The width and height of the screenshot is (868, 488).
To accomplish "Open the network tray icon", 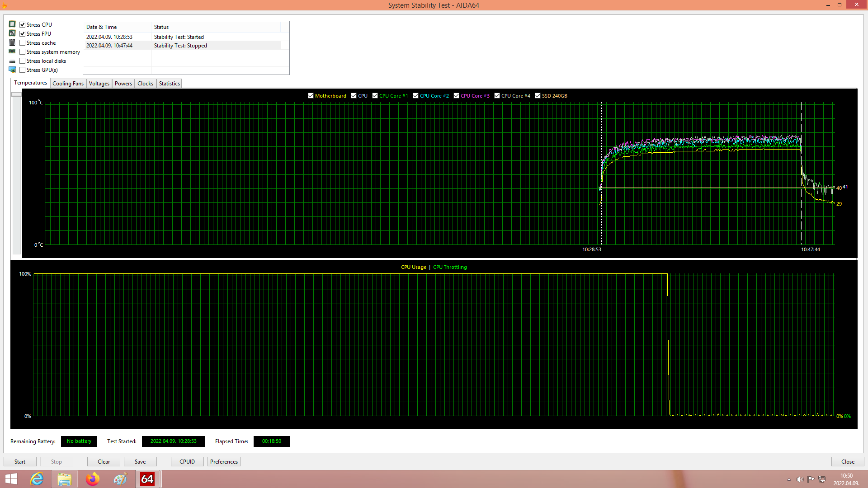I will 822,479.
